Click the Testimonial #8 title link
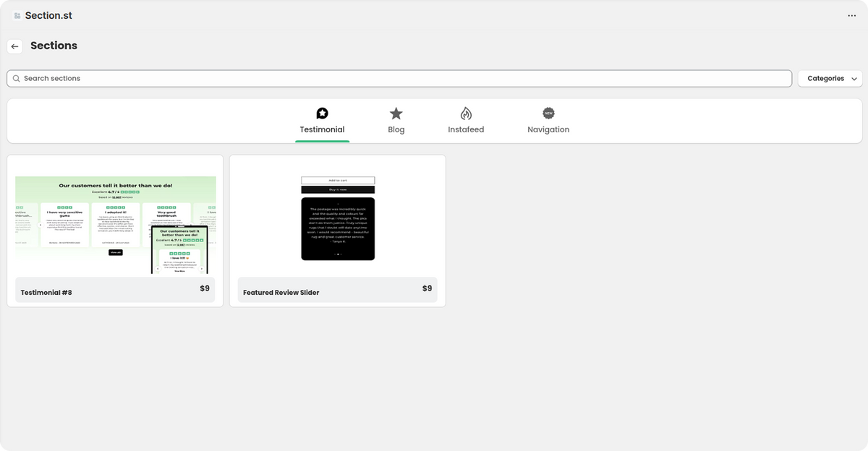The height and width of the screenshot is (451, 868). click(x=46, y=293)
